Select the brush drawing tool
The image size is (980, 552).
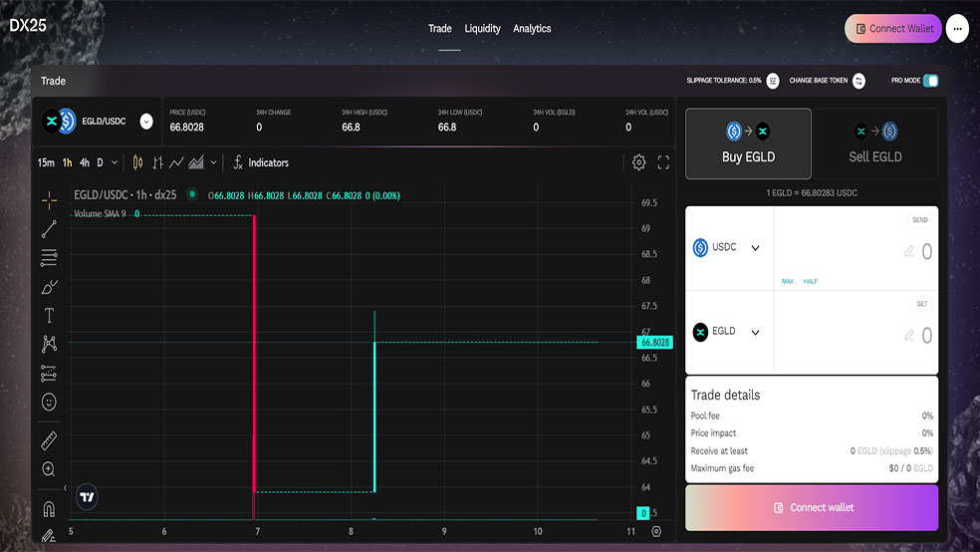pos(50,287)
